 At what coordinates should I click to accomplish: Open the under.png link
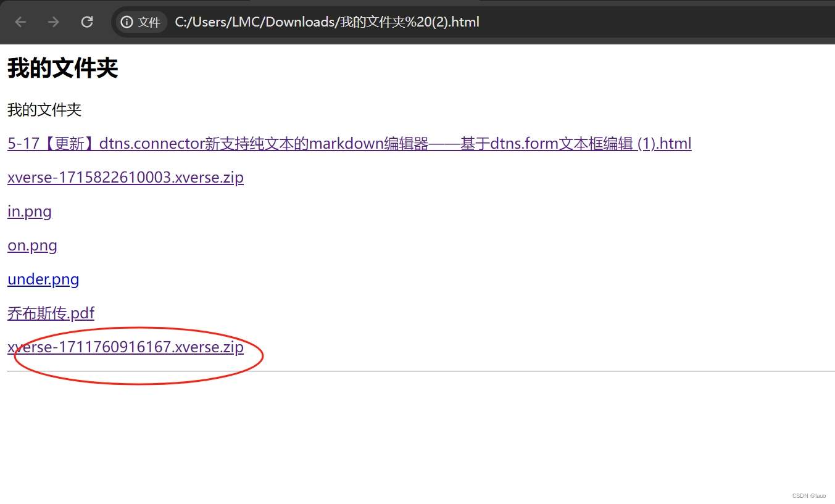click(x=43, y=279)
